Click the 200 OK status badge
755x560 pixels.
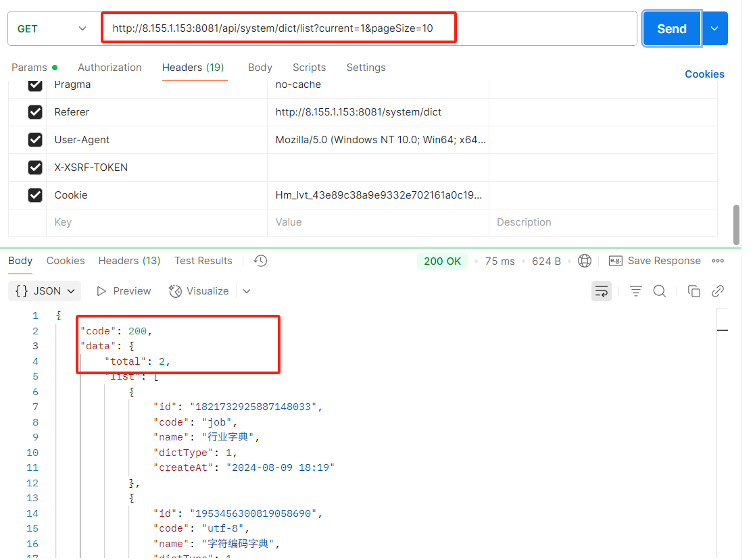[x=442, y=261]
